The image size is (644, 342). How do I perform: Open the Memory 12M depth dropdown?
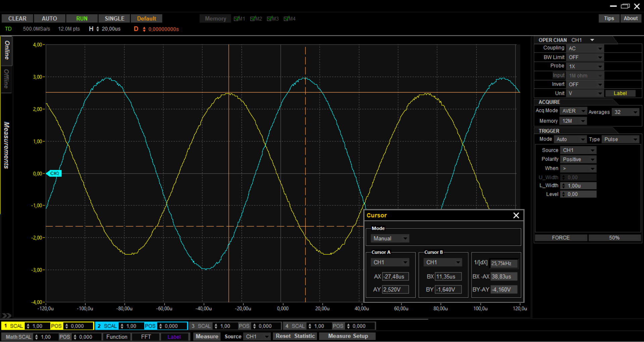(x=573, y=121)
